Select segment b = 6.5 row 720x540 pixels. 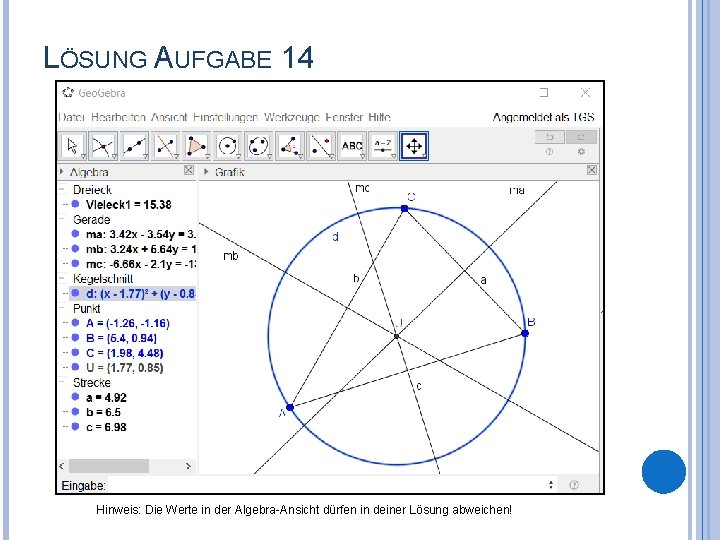103,412
